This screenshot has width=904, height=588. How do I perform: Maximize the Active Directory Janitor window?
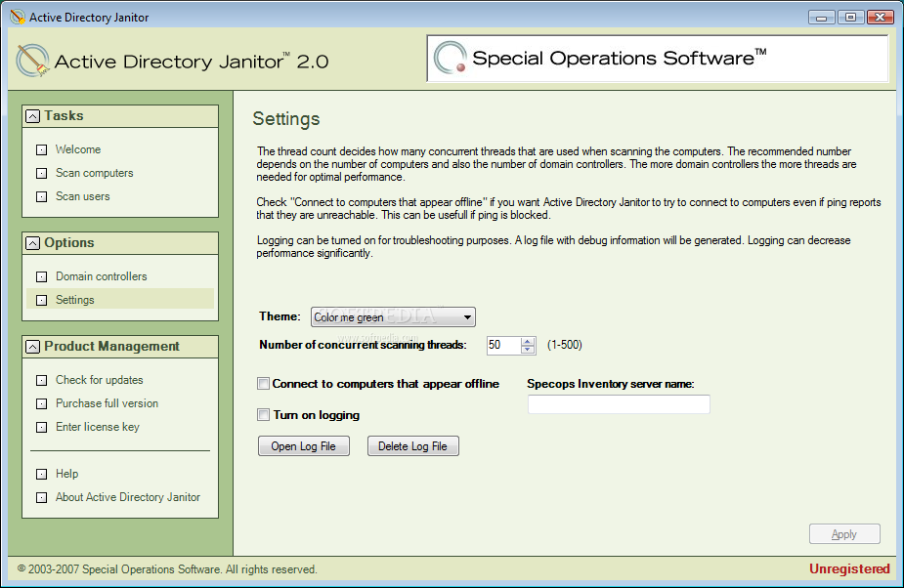point(850,18)
